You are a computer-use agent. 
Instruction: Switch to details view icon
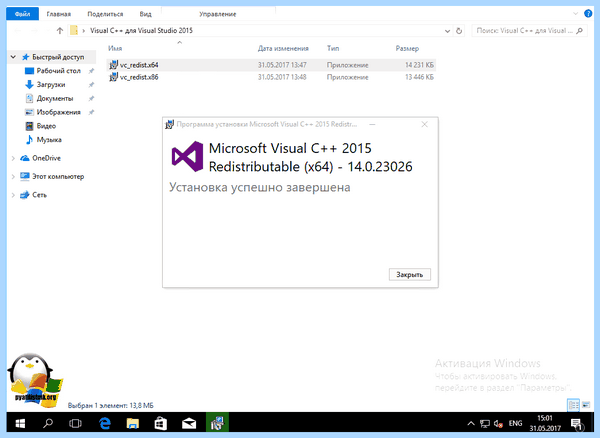(x=574, y=405)
